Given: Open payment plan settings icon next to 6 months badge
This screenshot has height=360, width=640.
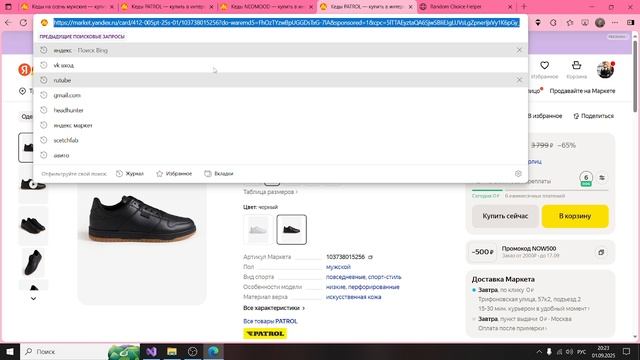Looking at the screenshot, I should coord(602,178).
